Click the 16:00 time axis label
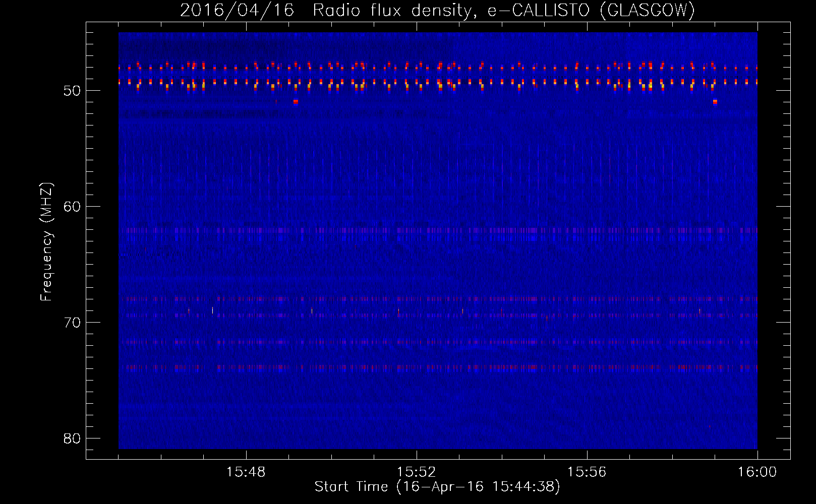Viewport: 816px width, 504px height. [x=757, y=472]
